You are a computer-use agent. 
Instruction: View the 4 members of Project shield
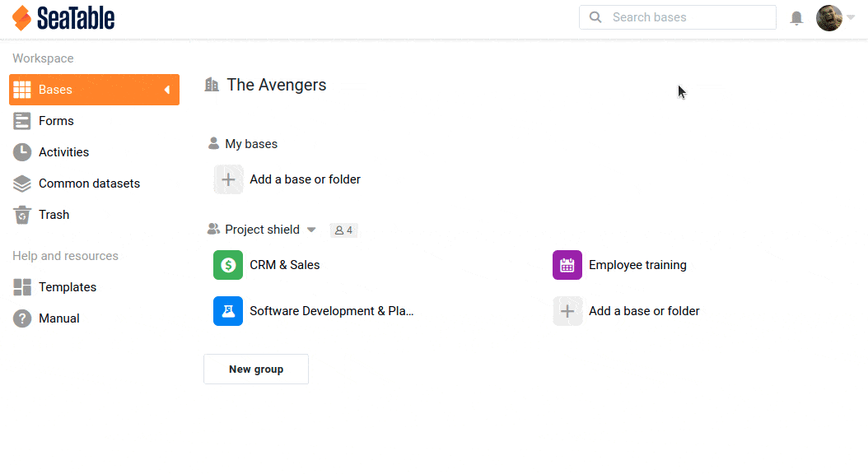(x=343, y=230)
